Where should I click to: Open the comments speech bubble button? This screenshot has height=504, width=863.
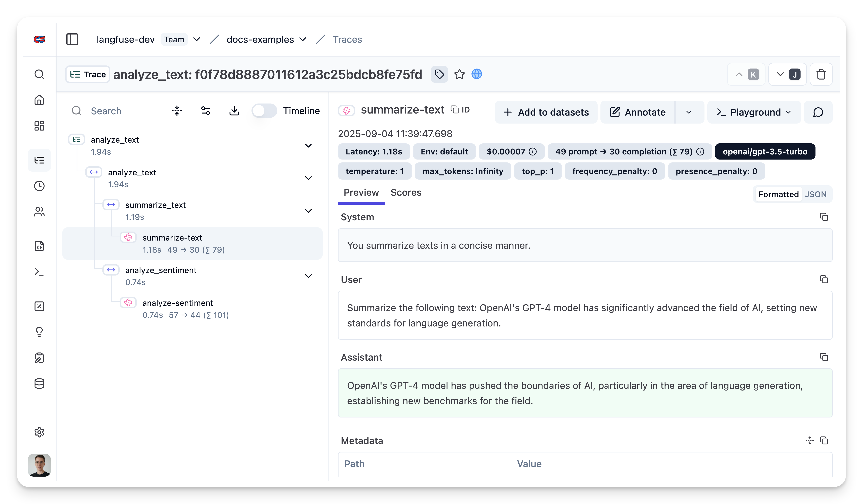(818, 112)
